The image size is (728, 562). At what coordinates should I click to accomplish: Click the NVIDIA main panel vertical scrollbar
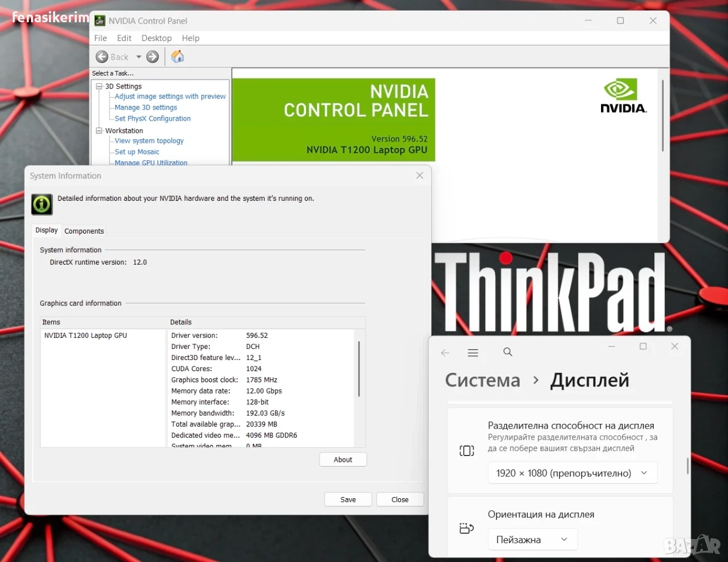click(x=663, y=116)
